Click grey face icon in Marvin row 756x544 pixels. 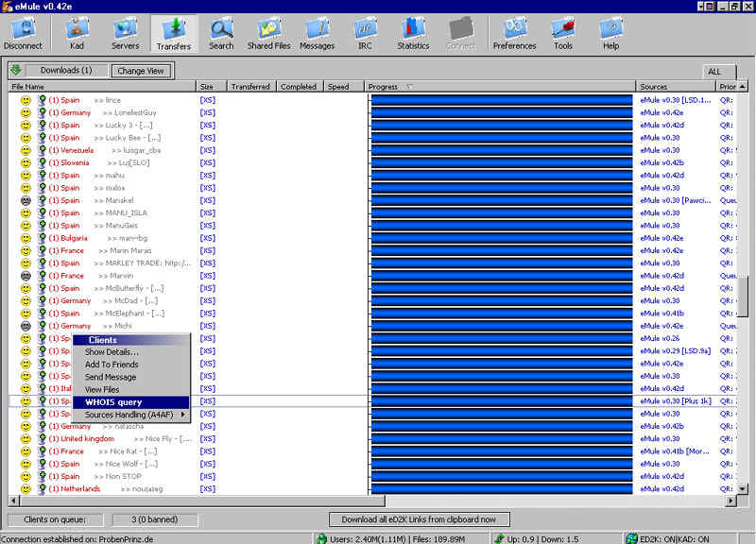26,276
